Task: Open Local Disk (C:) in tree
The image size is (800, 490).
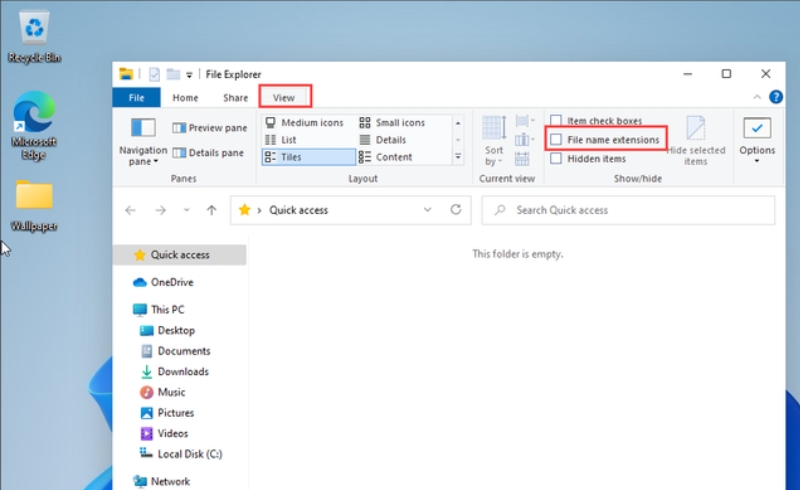Action: (180, 454)
